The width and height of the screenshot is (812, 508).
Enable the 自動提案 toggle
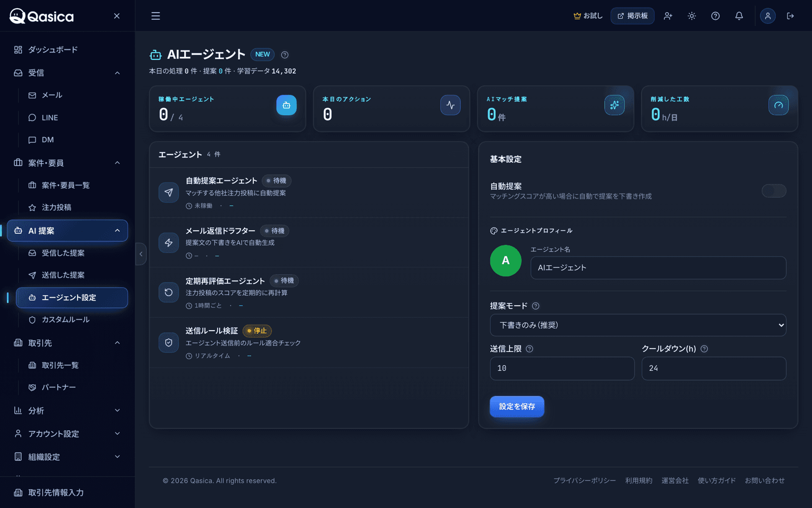(x=774, y=191)
